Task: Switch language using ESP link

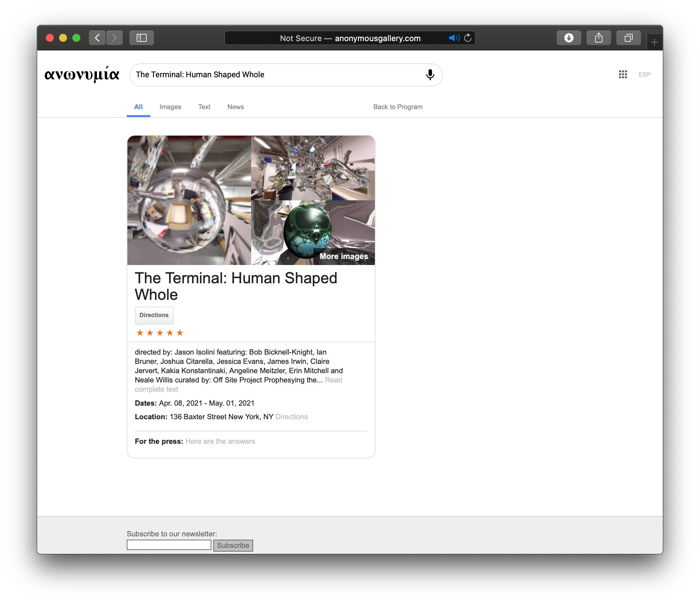Action: tap(644, 75)
